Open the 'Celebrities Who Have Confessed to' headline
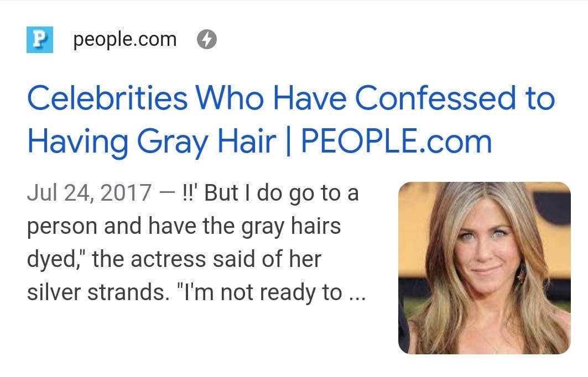 pos(291,98)
